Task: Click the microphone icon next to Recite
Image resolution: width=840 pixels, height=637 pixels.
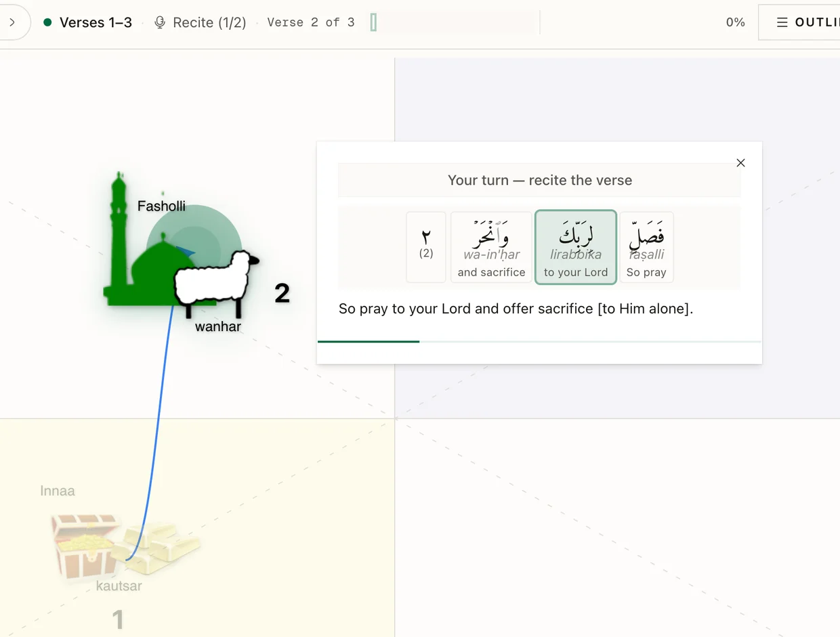Action: (160, 22)
